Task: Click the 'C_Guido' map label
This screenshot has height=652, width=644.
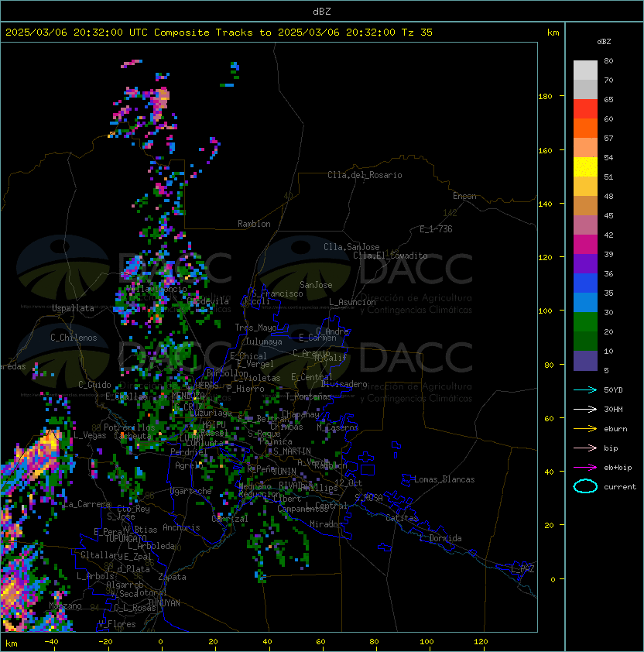Action: pyautogui.click(x=94, y=385)
